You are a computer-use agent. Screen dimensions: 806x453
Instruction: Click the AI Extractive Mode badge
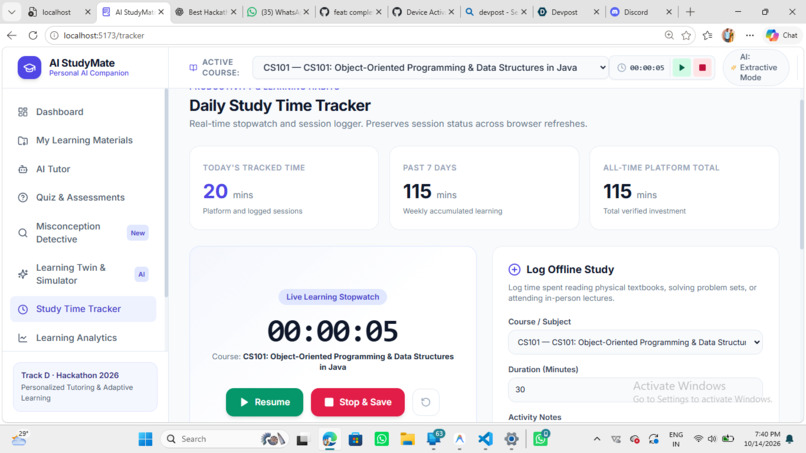pos(756,67)
